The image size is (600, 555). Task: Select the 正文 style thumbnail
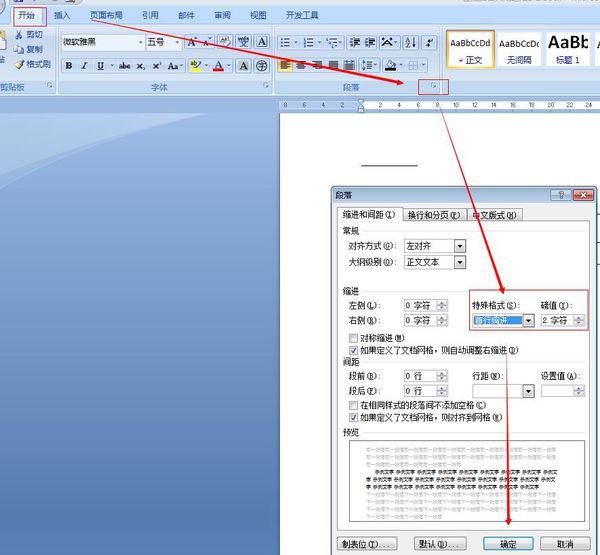(x=470, y=50)
